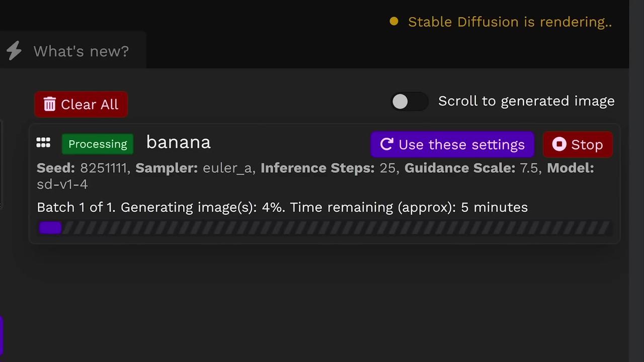Screen dimensions: 644x362
Task: Clear all generated image tasks
Action: click(x=81, y=104)
